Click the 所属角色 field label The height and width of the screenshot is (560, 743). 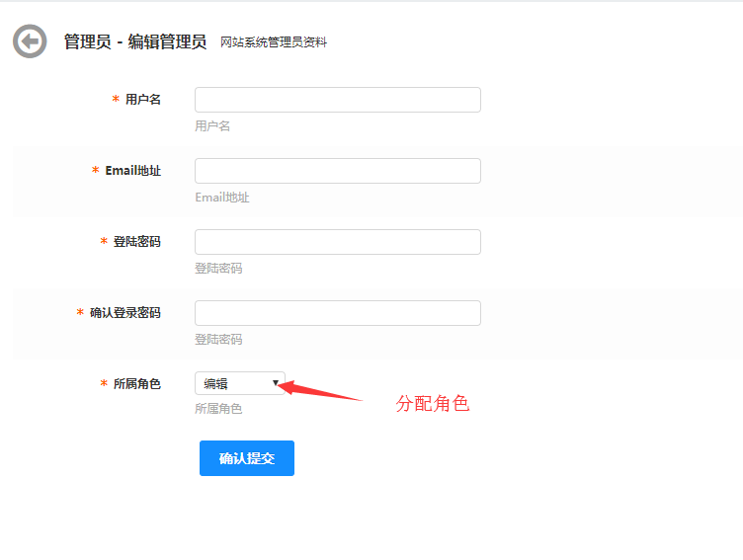pos(136,384)
